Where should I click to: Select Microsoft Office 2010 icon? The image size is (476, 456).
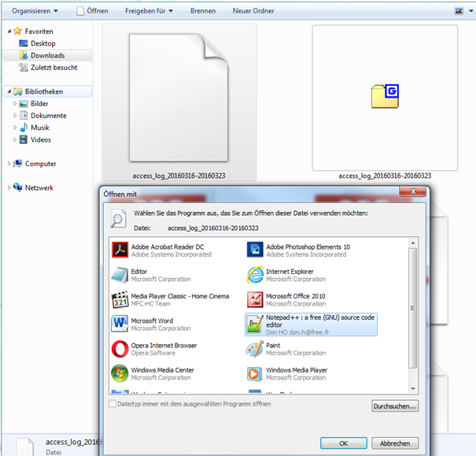[255, 299]
